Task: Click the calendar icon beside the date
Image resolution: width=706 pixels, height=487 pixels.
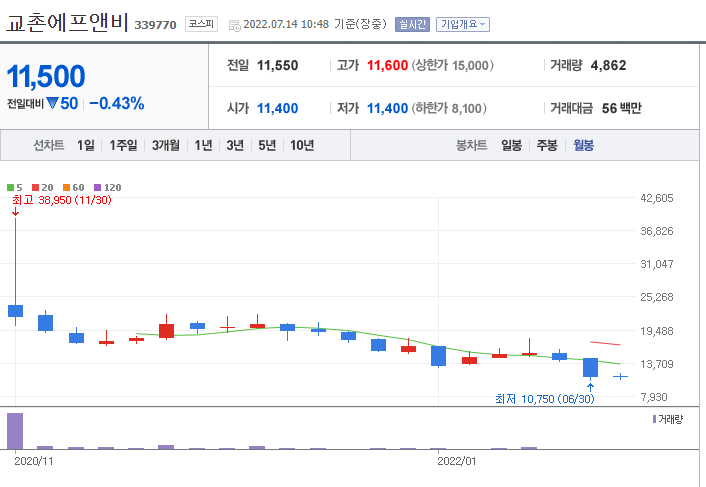Action: point(235,26)
